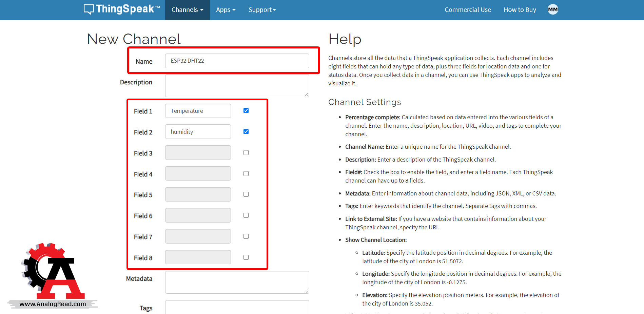
Task: Open the Channels dropdown menu
Action: [187, 10]
